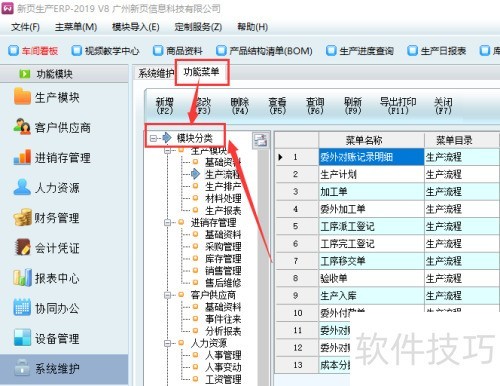Click the row 1 selector arrow indicator

pyautogui.click(x=280, y=157)
